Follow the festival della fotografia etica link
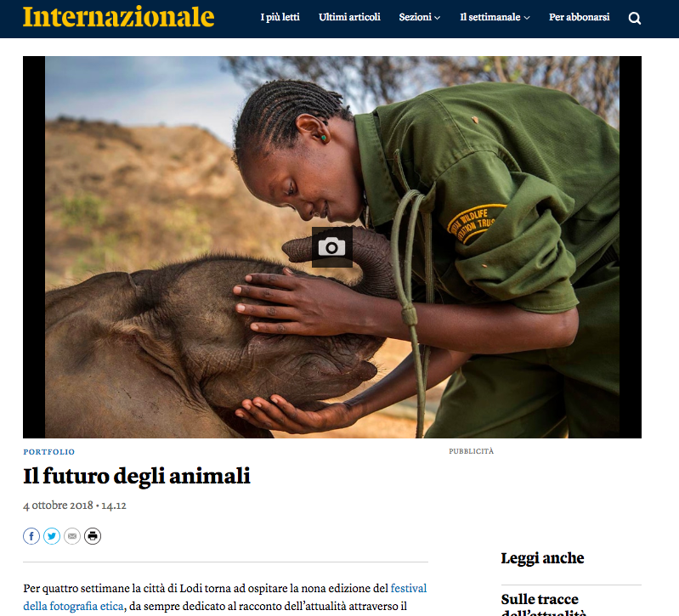679x616 pixels. click(224, 597)
